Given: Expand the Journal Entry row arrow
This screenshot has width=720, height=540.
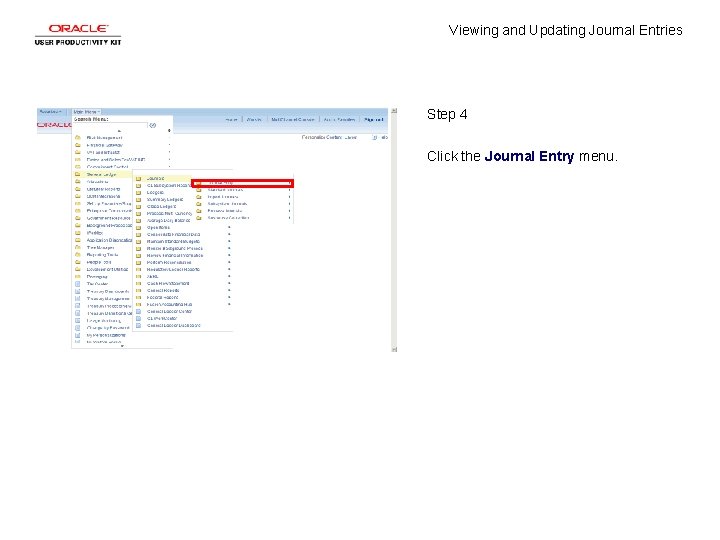Looking at the screenshot, I should click(289, 183).
